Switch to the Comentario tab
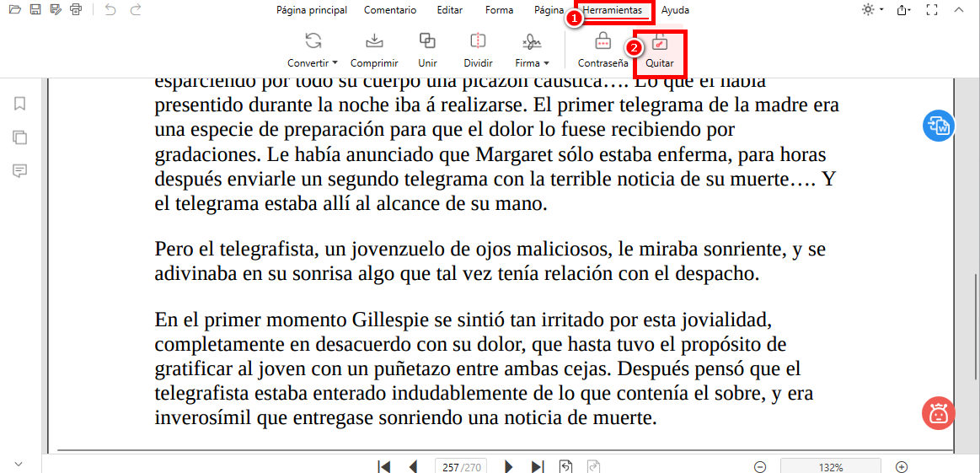Screen dimensions: 980x473 [x=391, y=10]
